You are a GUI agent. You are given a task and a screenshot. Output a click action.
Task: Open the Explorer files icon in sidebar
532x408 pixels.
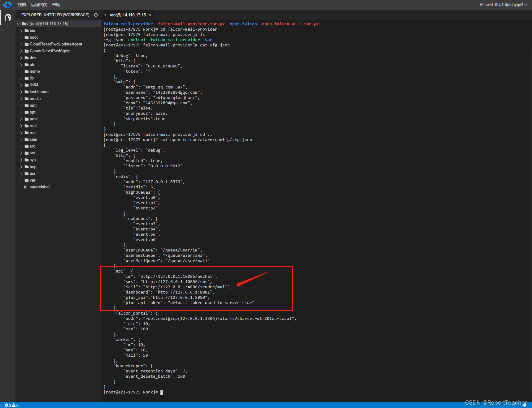[x=8, y=18]
